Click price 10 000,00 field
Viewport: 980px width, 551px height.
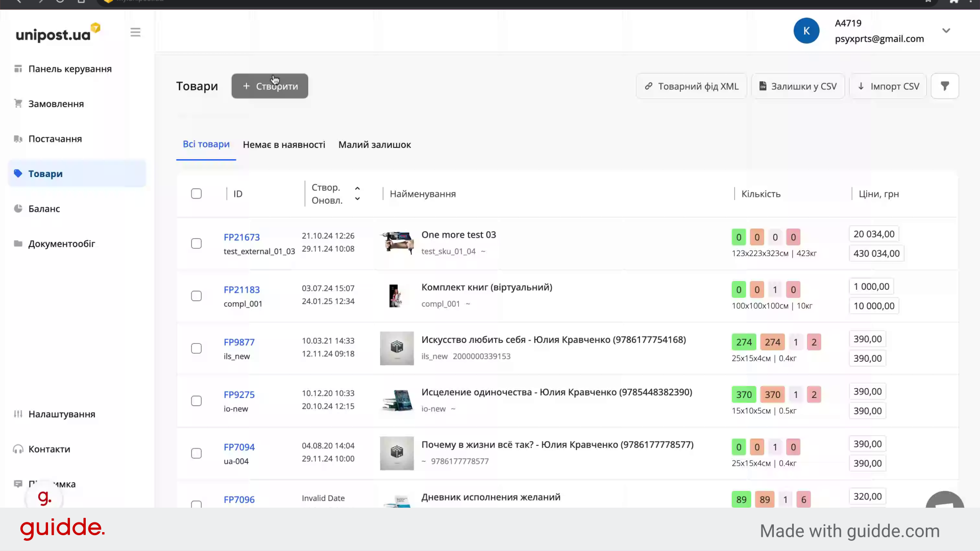[874, 306]
